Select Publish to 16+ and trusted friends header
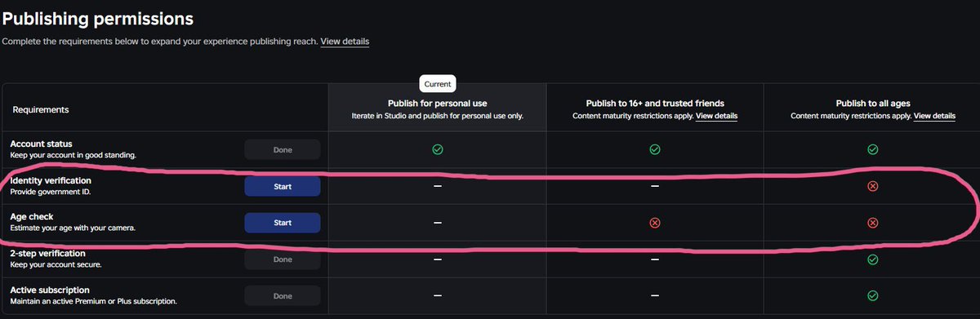The image size is (980, 319). click(655, 104)
